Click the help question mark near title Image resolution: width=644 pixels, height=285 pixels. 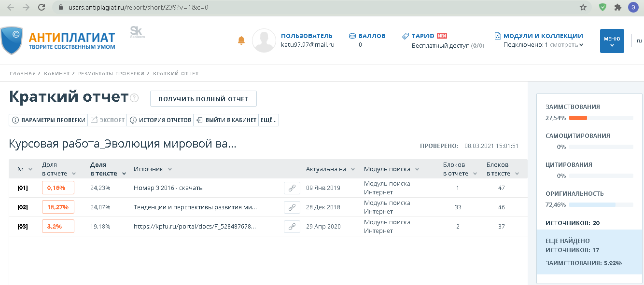134,98
